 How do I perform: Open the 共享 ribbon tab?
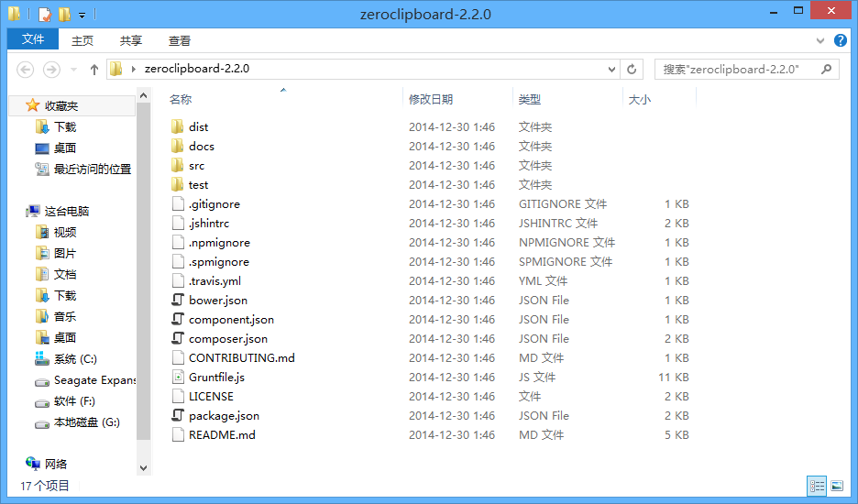pos(131,41)
